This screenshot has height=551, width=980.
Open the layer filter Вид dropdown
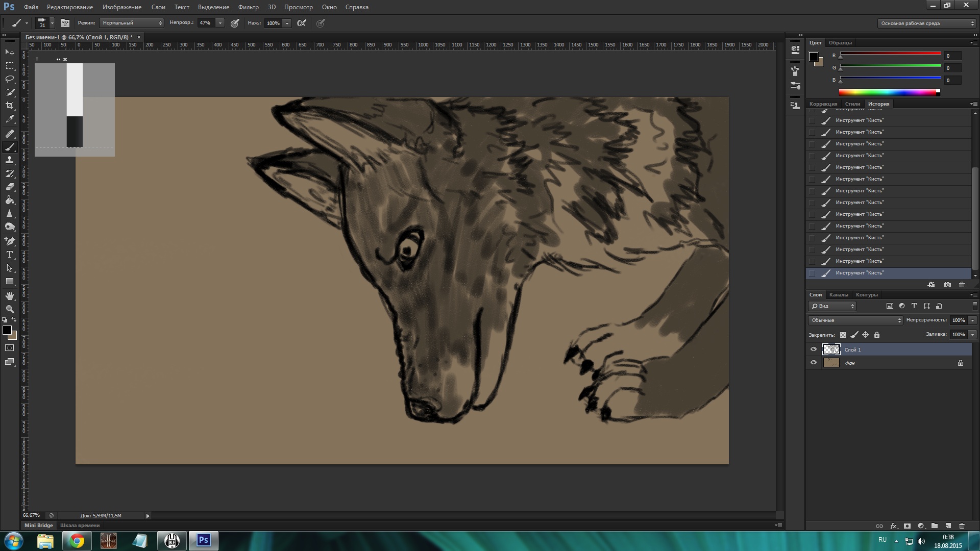pyautogui.click(x=832, y=306)
